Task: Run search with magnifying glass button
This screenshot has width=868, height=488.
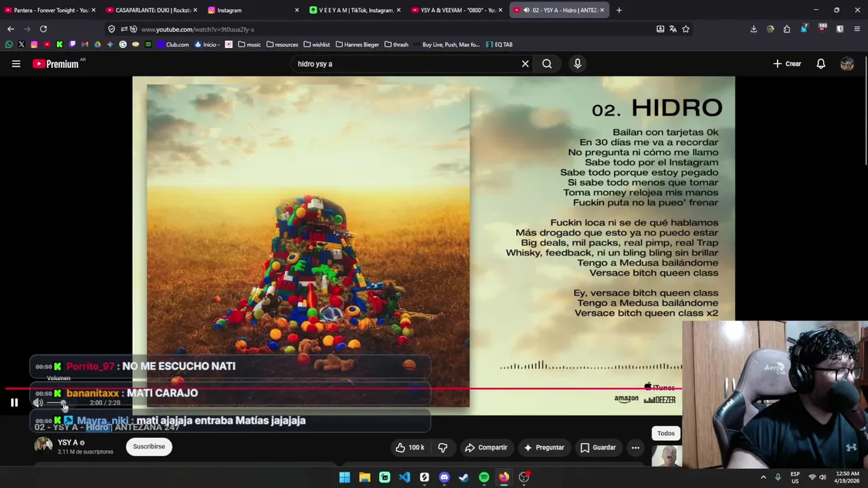Action: [x=547, y=64]
